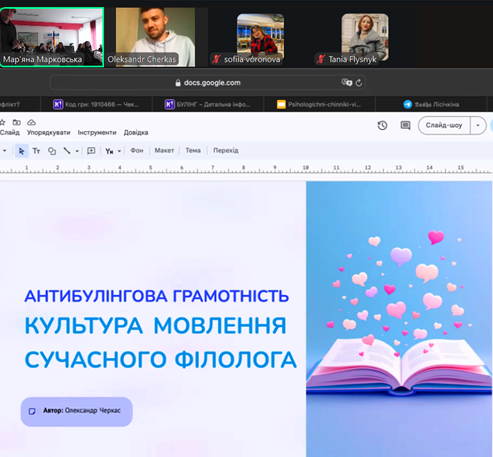Screen dimensions: 493x457
Task: Click the Перехід transition button
Action: tap(226, 151)
